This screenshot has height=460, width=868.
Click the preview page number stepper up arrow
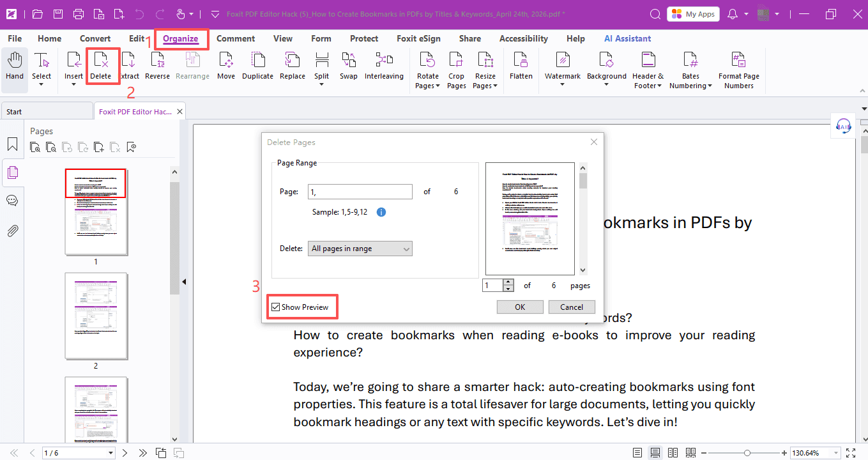508,282
